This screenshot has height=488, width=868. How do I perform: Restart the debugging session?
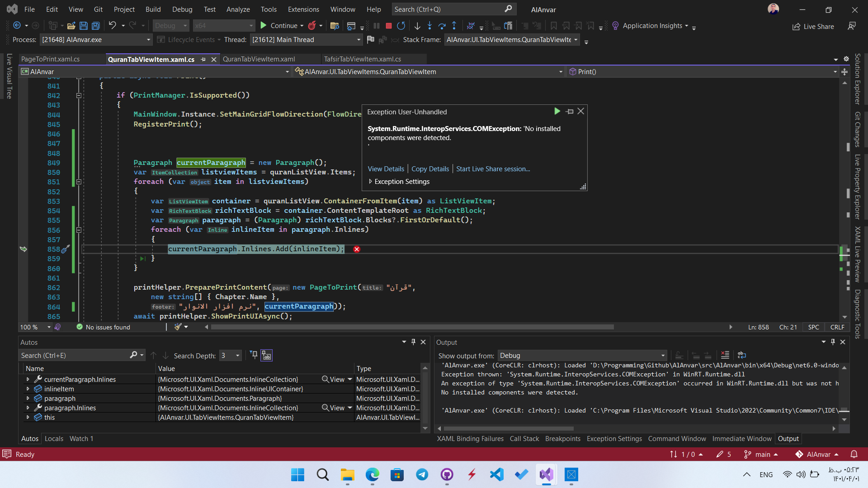[x=401, y=26]
